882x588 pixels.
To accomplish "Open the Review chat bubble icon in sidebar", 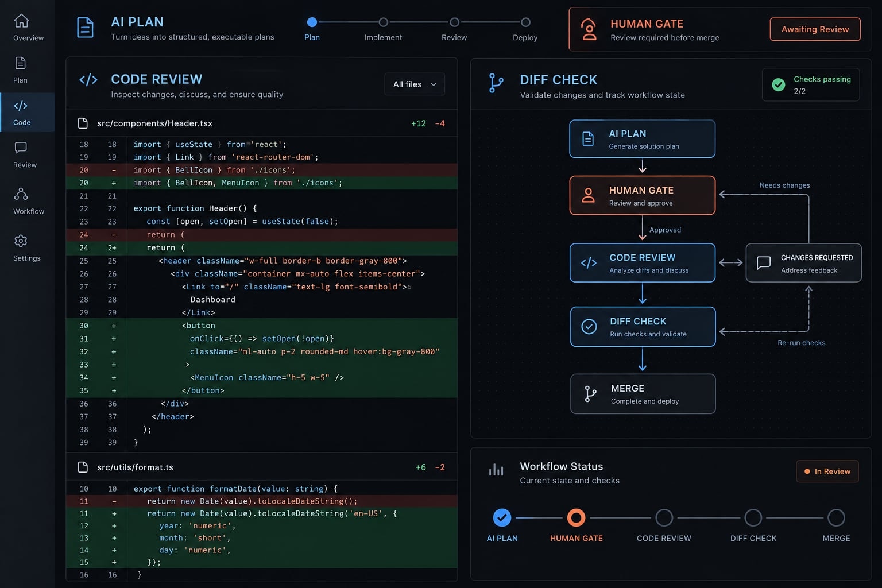I will 21,148.
